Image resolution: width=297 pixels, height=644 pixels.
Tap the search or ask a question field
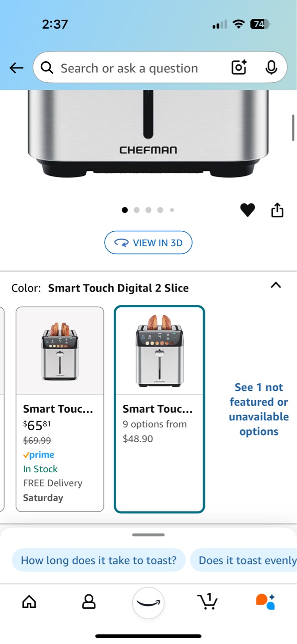[134, 68]
